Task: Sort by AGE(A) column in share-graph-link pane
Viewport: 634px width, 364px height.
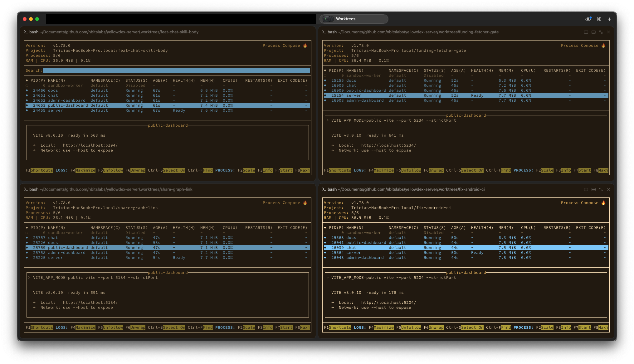Action: click(x=160, y=228)
